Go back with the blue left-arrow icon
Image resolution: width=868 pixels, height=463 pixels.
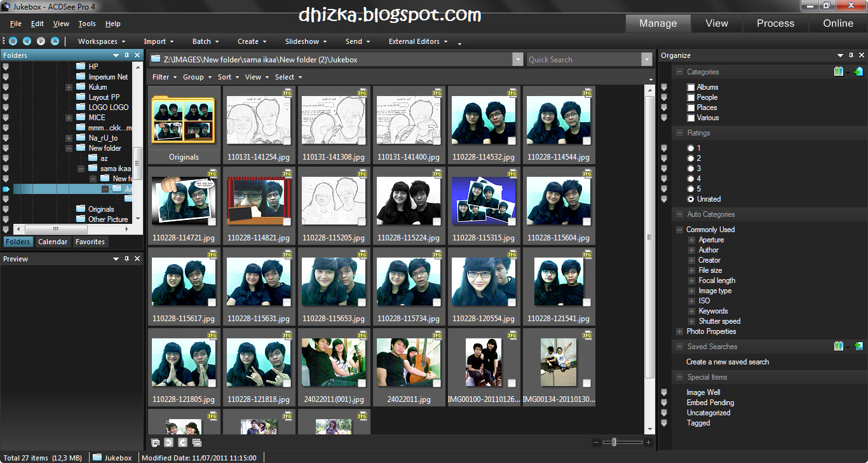pos(27,41)
